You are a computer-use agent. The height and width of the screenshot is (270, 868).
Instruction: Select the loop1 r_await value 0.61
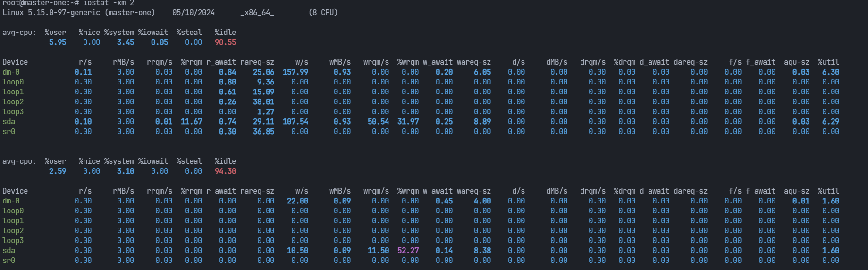[x=228, y=92]
